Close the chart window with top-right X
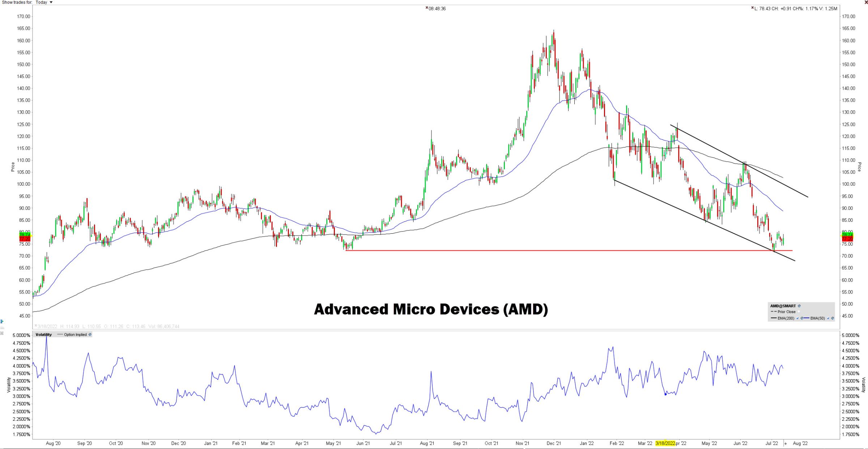This screenshot has width=868, height=449. click(866, 2)
